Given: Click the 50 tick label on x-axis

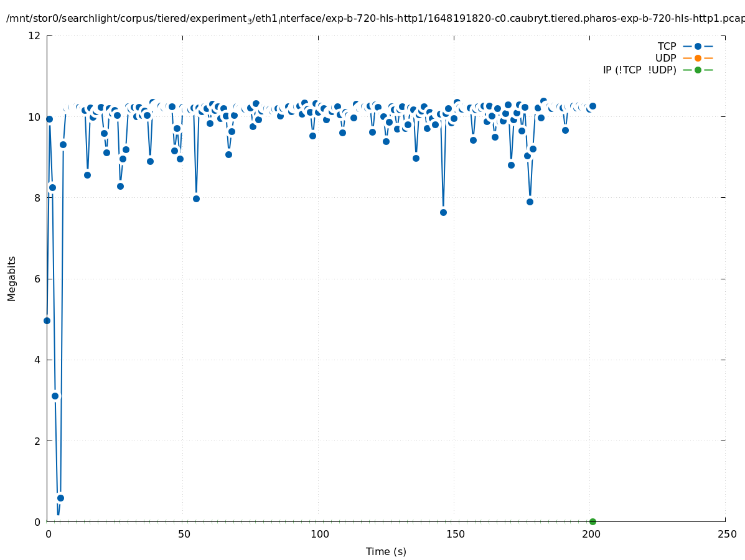Looking at the screenshot, I should [184, 534].
